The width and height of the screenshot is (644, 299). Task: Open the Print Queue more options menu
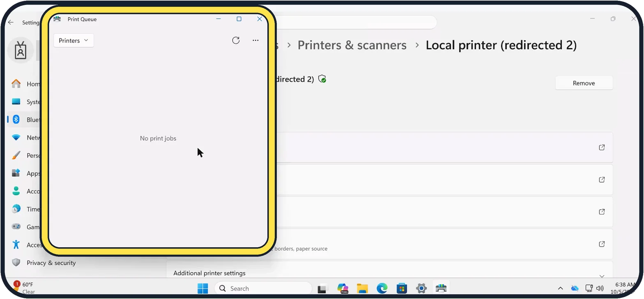coord(255,40)
